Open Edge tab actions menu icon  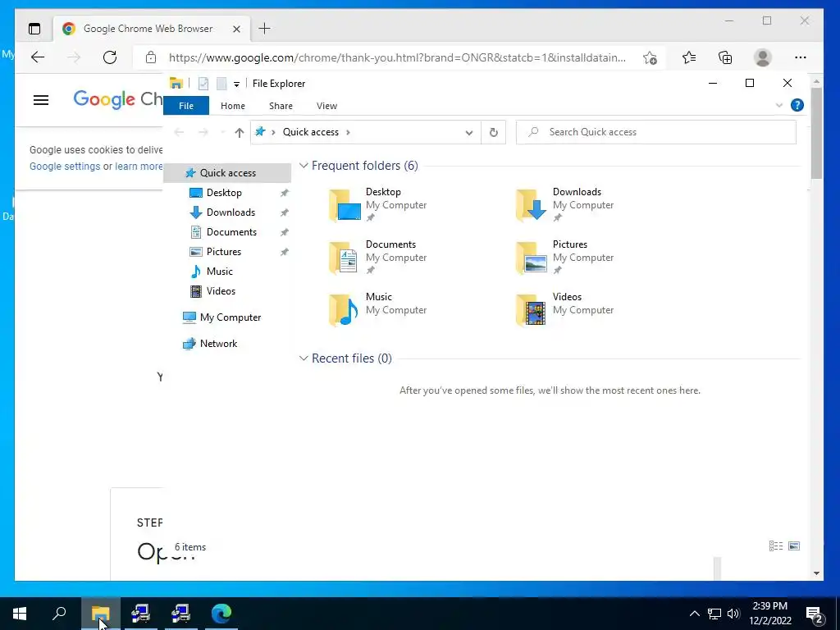click(x=34, y=29)
